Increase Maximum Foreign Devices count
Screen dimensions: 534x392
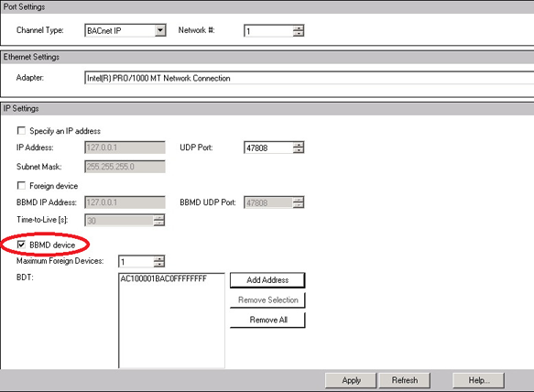pos(159,259)
